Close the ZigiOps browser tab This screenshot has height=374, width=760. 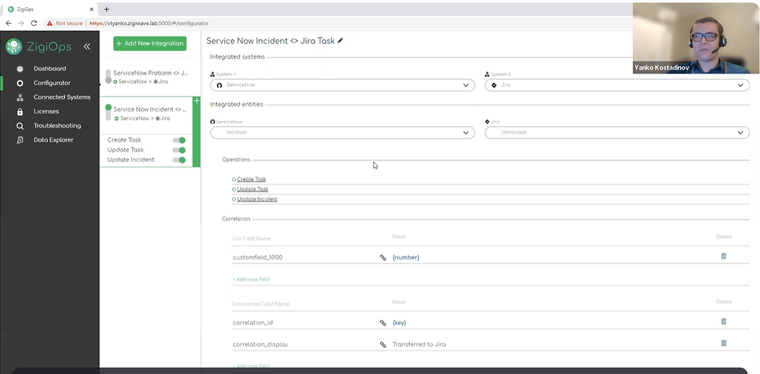(91, 9)
